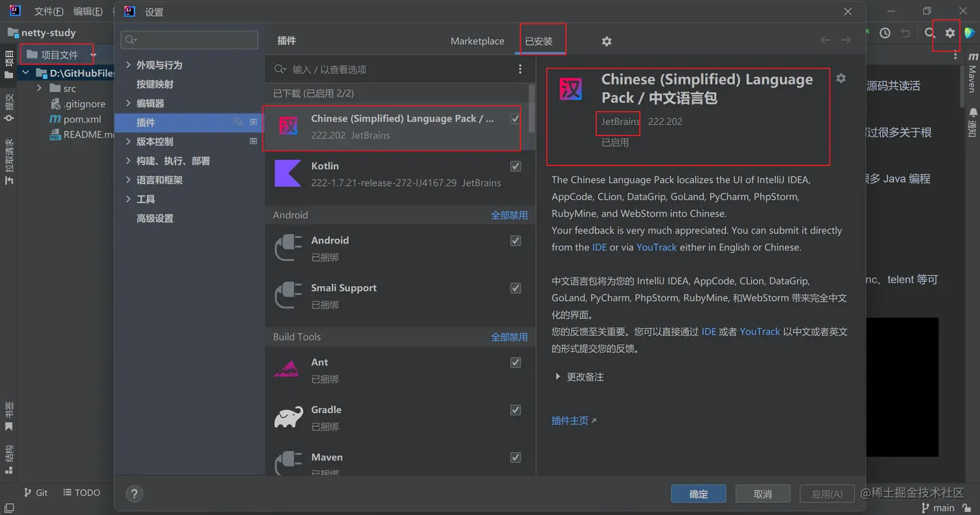Open the 项目文件 view dropdown
This screenshot has height=515, width=980.
tap(93, 55)
